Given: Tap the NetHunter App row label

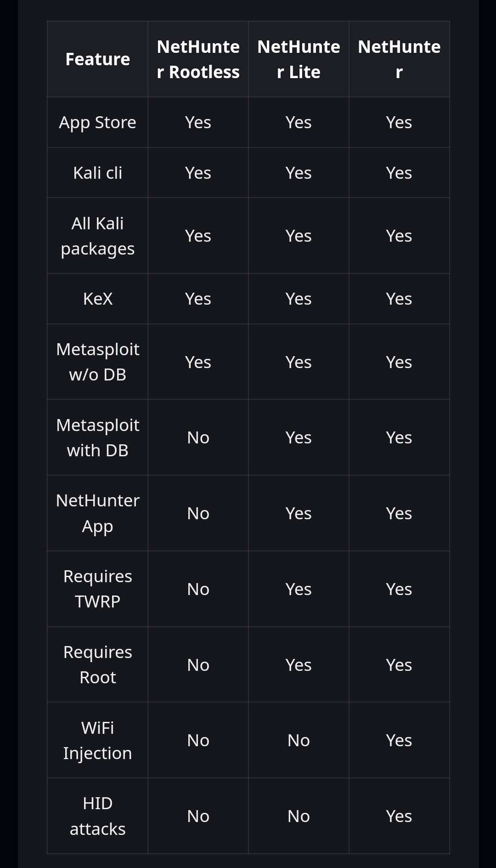Looking at the screenshot, I should [x=97, y=513].
